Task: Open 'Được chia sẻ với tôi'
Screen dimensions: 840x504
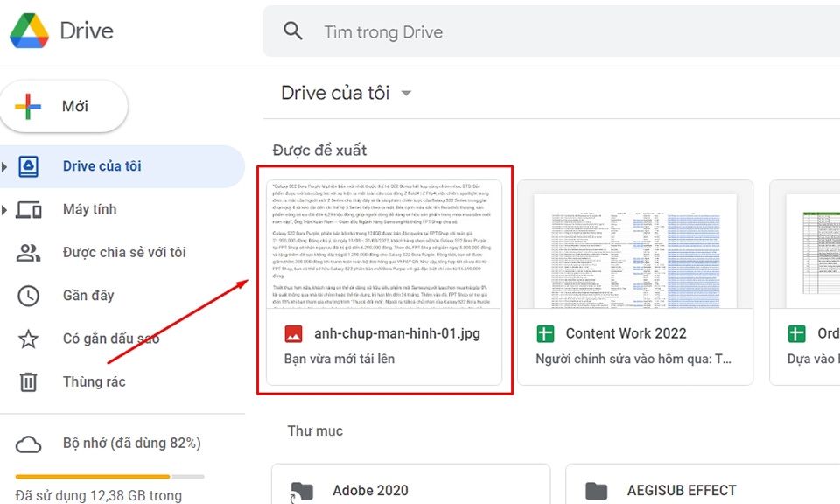Action: pos(124,252)
